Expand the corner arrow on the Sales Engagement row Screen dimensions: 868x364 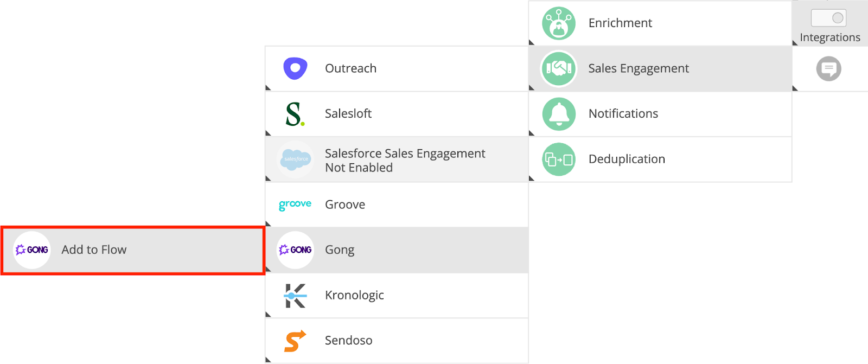point(531,88)
